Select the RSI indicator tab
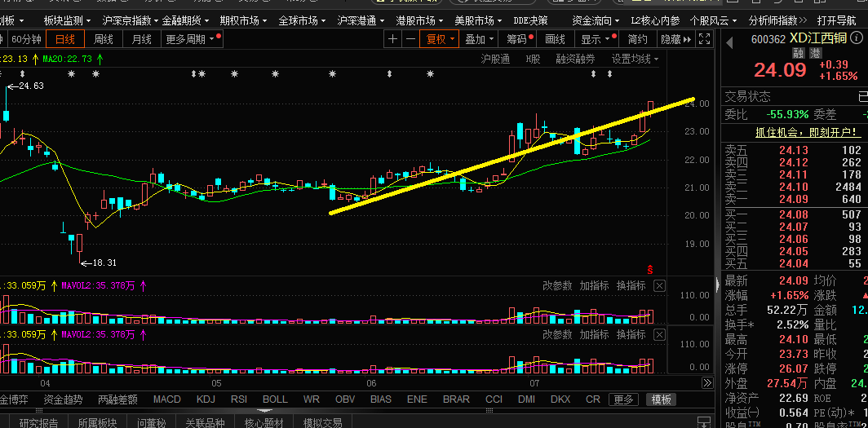The width and height of the screenshot is (868, 428). click(x=238, y=399)
